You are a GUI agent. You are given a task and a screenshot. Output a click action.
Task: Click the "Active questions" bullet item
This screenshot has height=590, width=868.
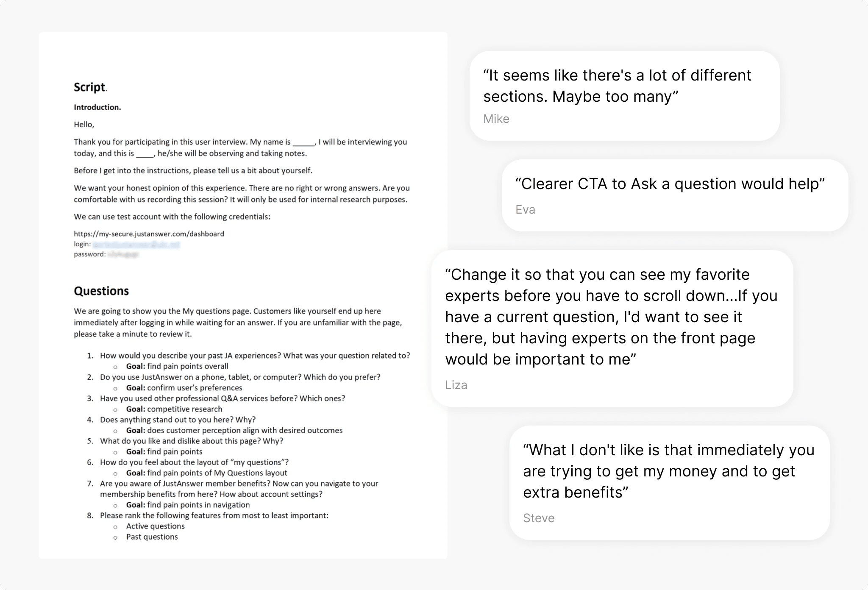point(155,526)
